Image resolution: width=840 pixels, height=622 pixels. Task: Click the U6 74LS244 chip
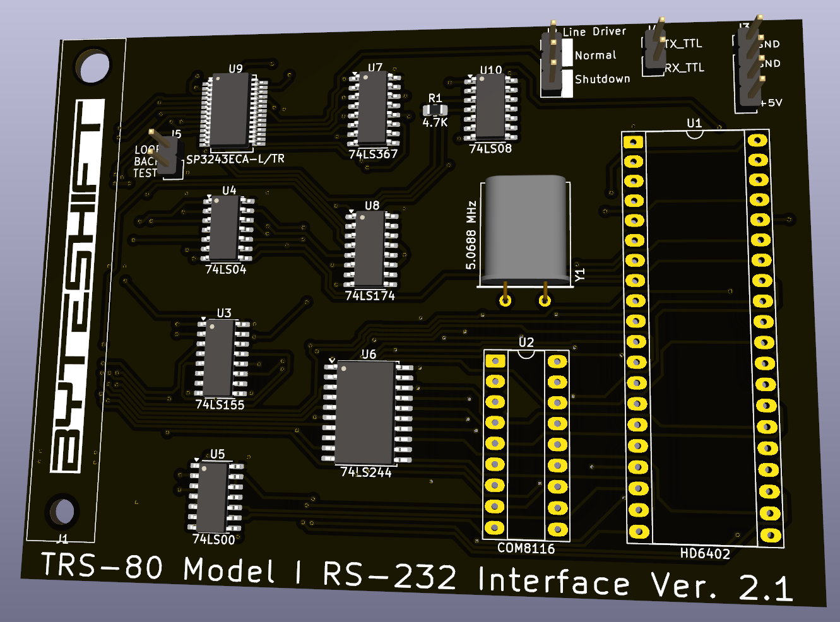pos(367,413)
